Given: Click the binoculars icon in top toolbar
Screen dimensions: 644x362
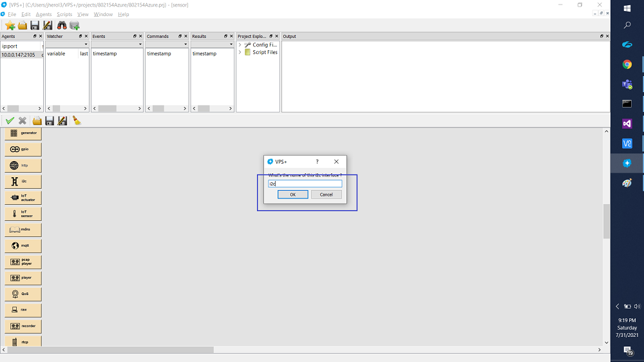Looking at the screenshot, I should (62, 26).
